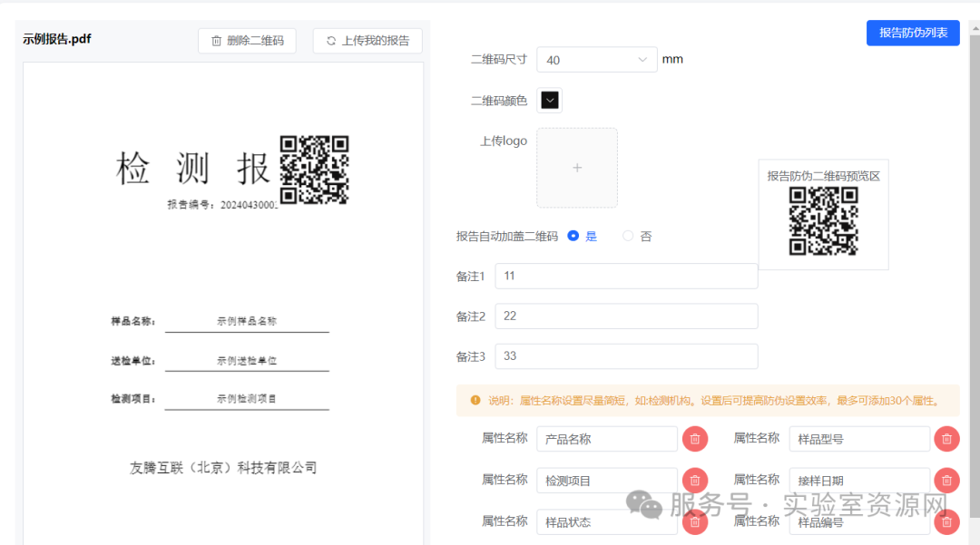The image size is (980, 545).
Task: Click the 示例样品名称 value in the report
Action: click(247, 321)
